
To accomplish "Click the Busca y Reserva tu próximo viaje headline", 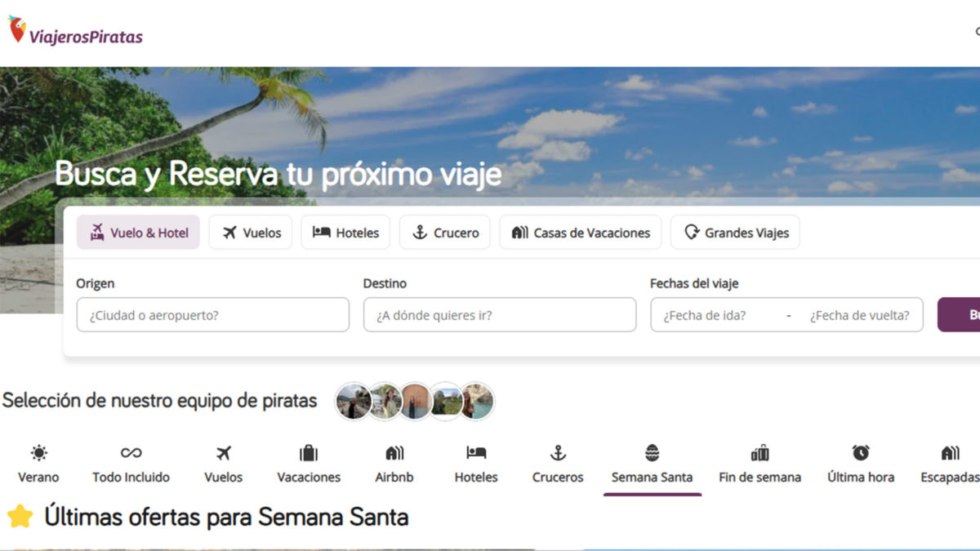I will [x=278, y=174].
